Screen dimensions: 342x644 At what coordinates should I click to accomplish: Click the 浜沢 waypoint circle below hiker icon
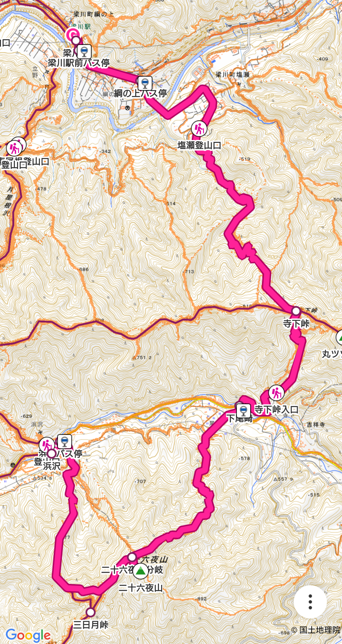[52, 454]
